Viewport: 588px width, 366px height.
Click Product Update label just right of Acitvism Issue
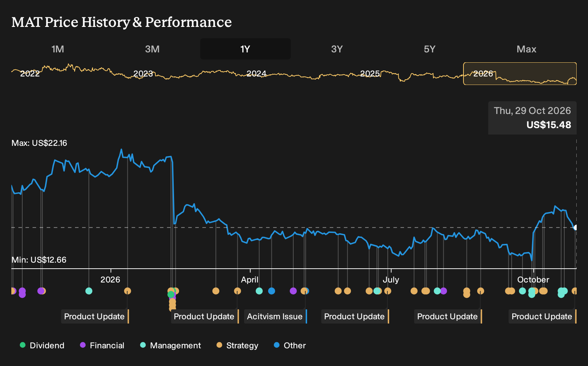point(355,316)
